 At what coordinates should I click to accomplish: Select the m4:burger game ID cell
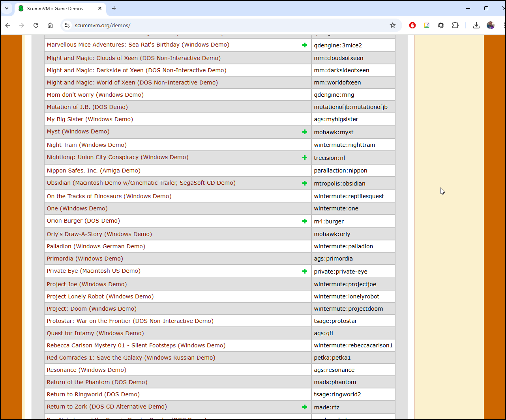(353, 221)
